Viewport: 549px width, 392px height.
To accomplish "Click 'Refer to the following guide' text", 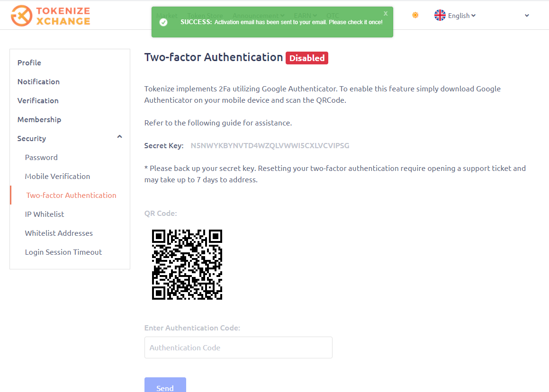I will (x=218, y=123).
